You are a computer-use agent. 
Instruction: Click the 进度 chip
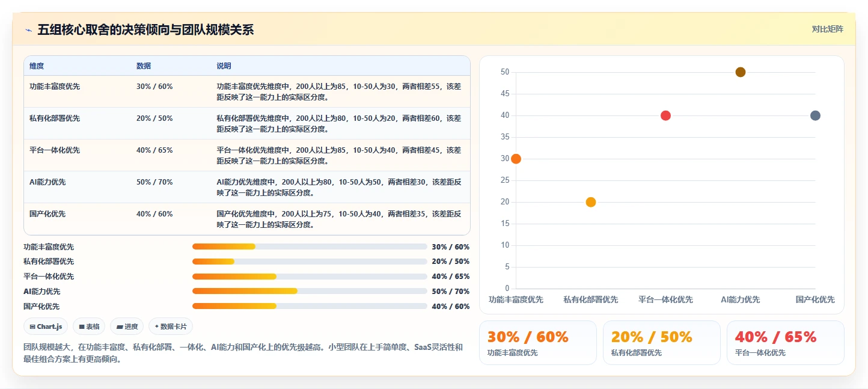(x=127, y=326)
